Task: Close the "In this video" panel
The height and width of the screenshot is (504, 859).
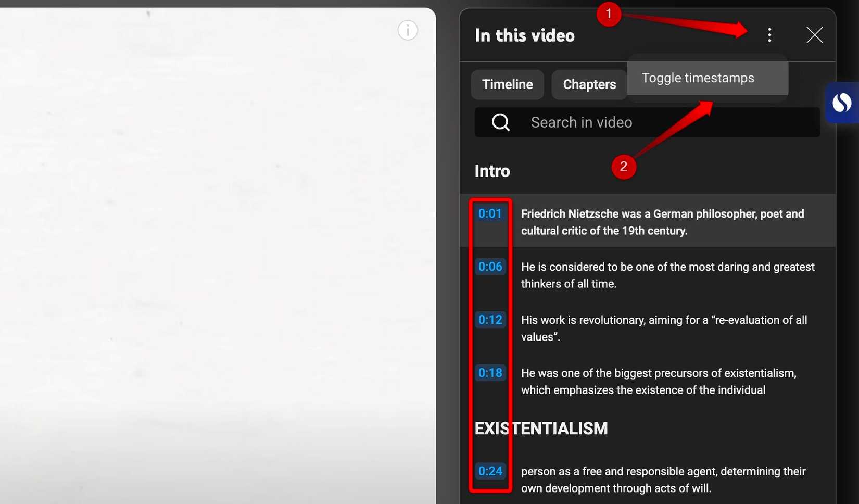Action: click(x=814, y=35)
